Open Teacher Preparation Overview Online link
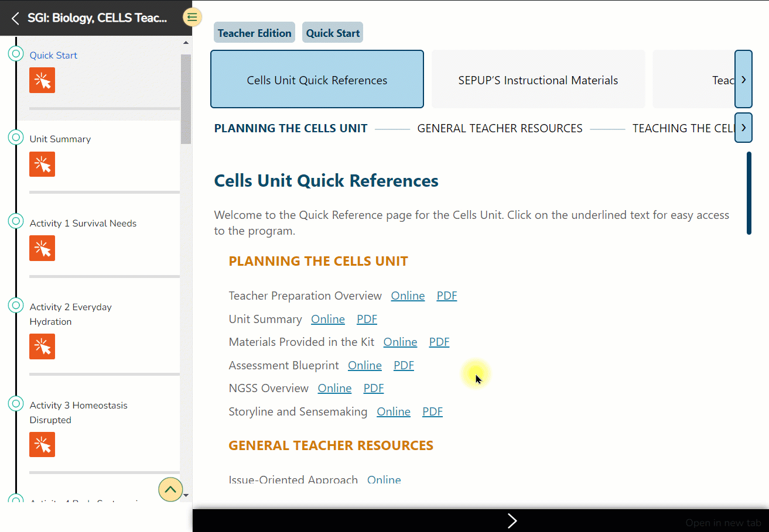Viewport: 769px width, 532px height. point(408,296)
